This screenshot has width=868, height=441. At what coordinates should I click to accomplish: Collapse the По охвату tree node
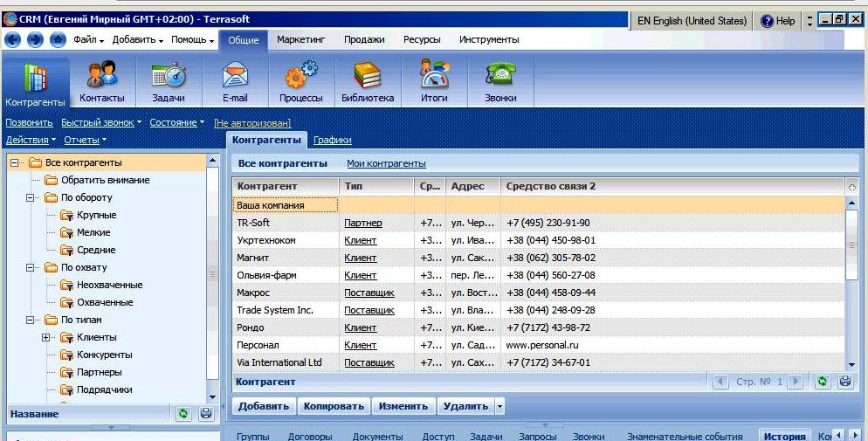tap(30, 267)
